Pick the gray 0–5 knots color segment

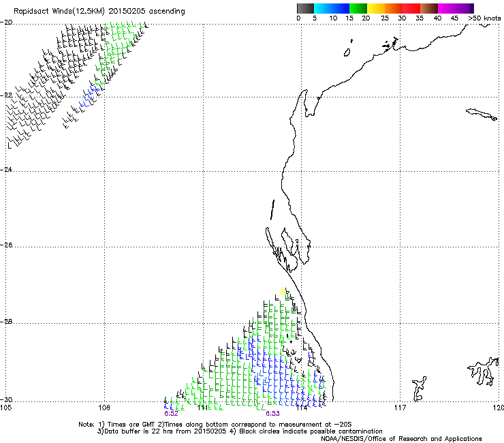[305, 8]
